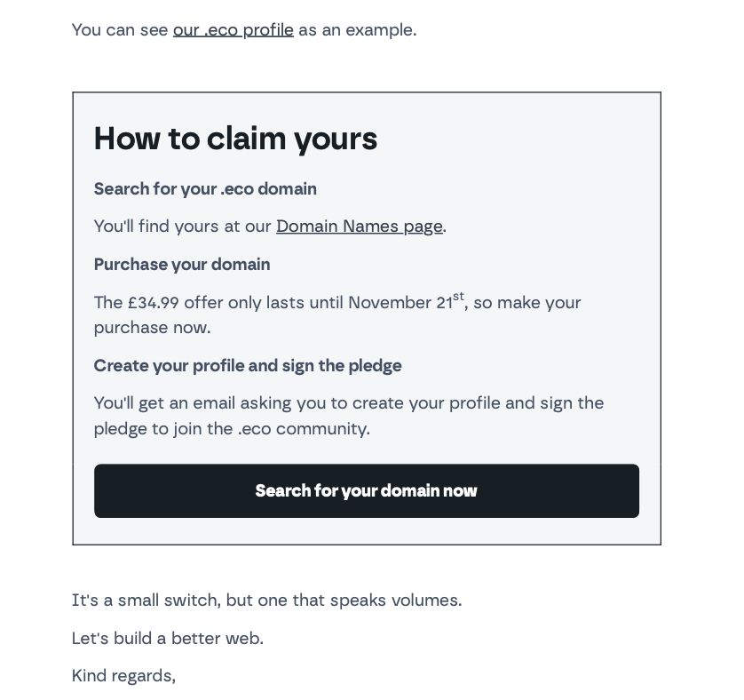Click the "How to claim yours" heading
Screen dimensions: 744x700
(235, 139)
